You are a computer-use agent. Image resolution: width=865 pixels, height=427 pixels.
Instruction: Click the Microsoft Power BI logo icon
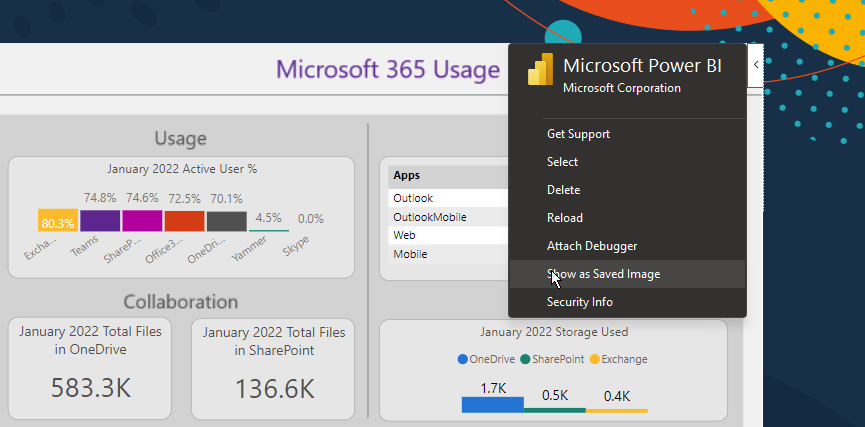pos(541,69)
